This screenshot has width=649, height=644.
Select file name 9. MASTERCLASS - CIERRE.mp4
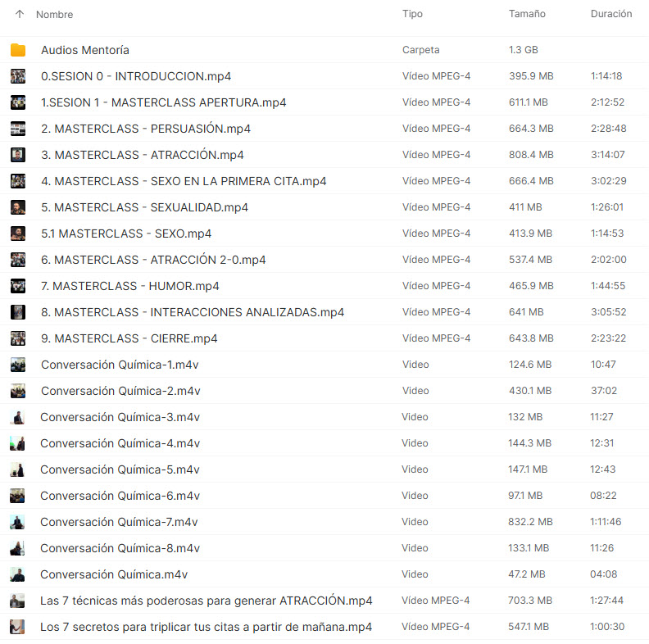point(129,338)
